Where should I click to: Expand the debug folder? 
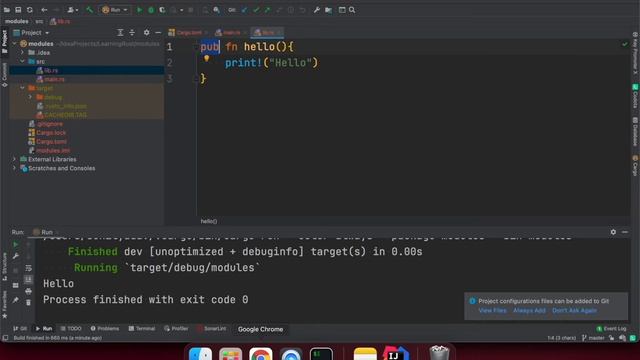[30, 97]
